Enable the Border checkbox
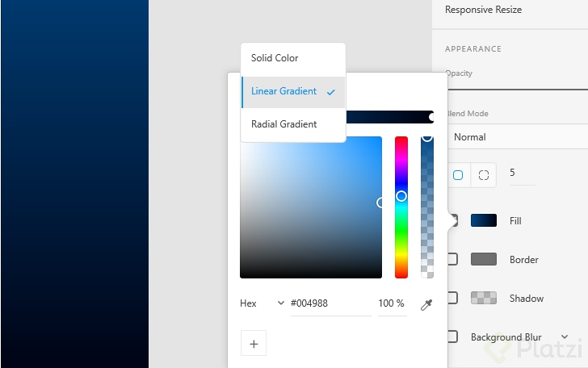This screenshot has width=588, height=368. [x=453, y=259]
